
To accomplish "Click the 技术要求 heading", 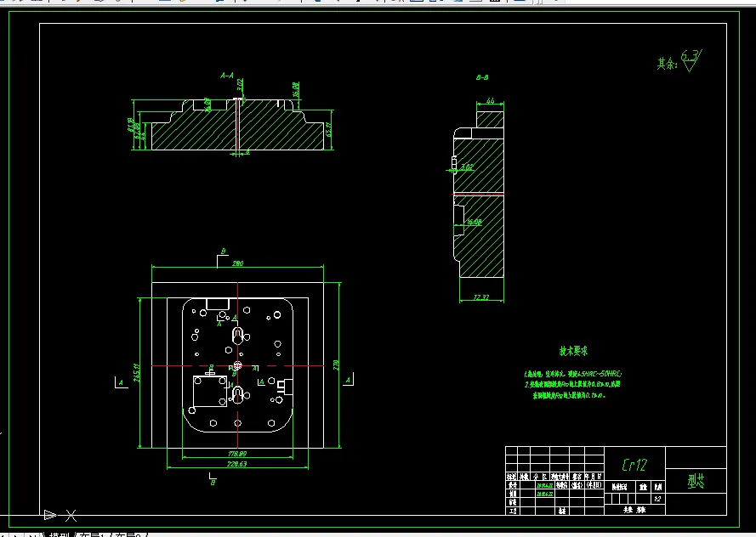I will coord(573,351).
